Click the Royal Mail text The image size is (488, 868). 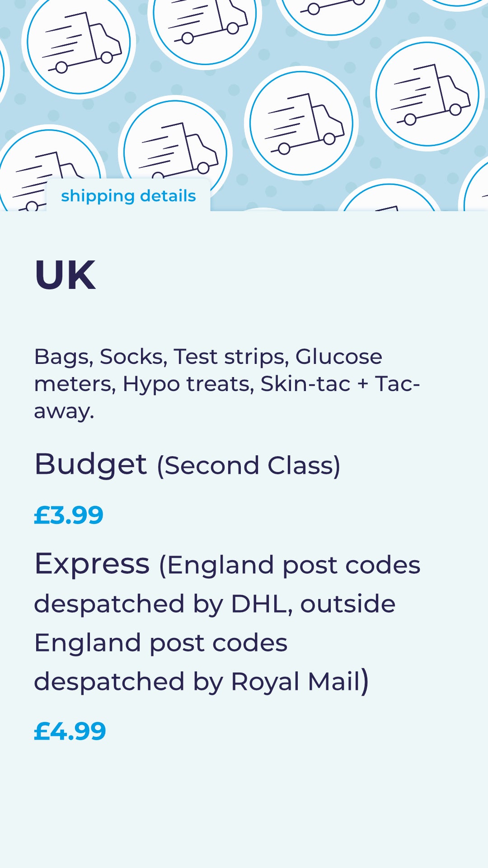coord(296,682)
